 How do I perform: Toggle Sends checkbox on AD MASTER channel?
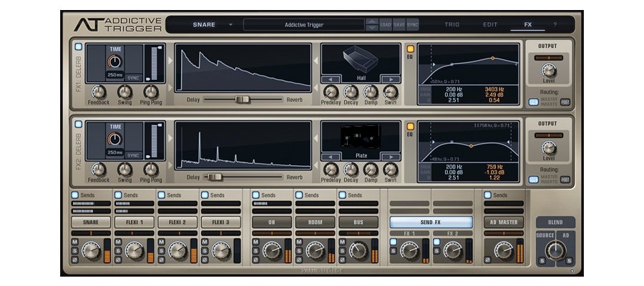(487, 194)
